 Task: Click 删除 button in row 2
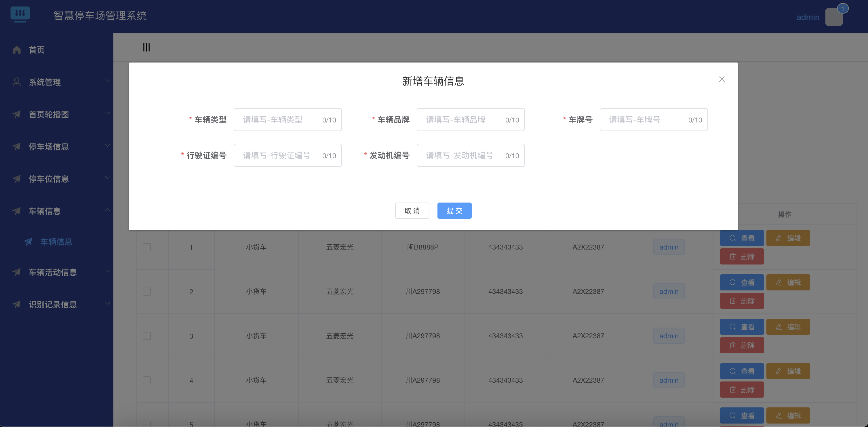click(x=742, y=301)
